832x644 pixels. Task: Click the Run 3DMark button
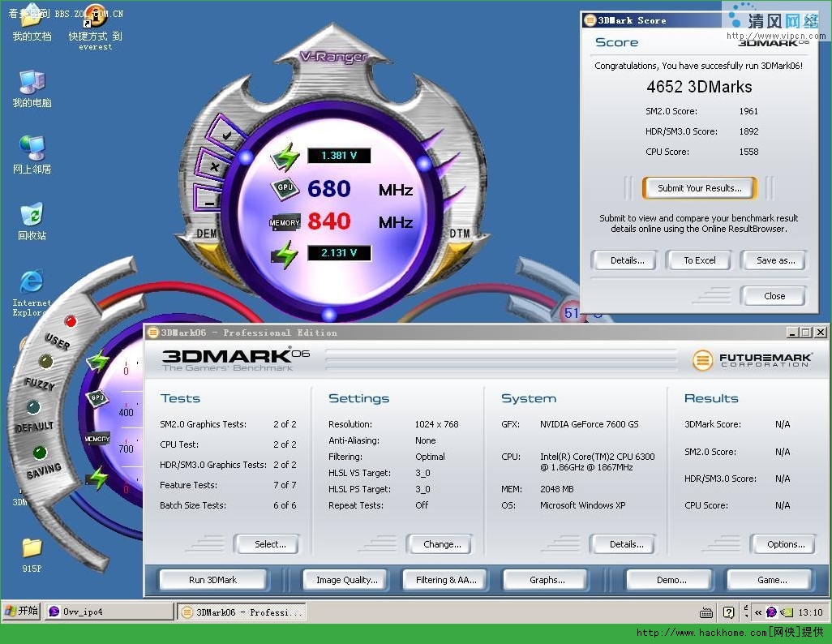click(x=212, y=580)
